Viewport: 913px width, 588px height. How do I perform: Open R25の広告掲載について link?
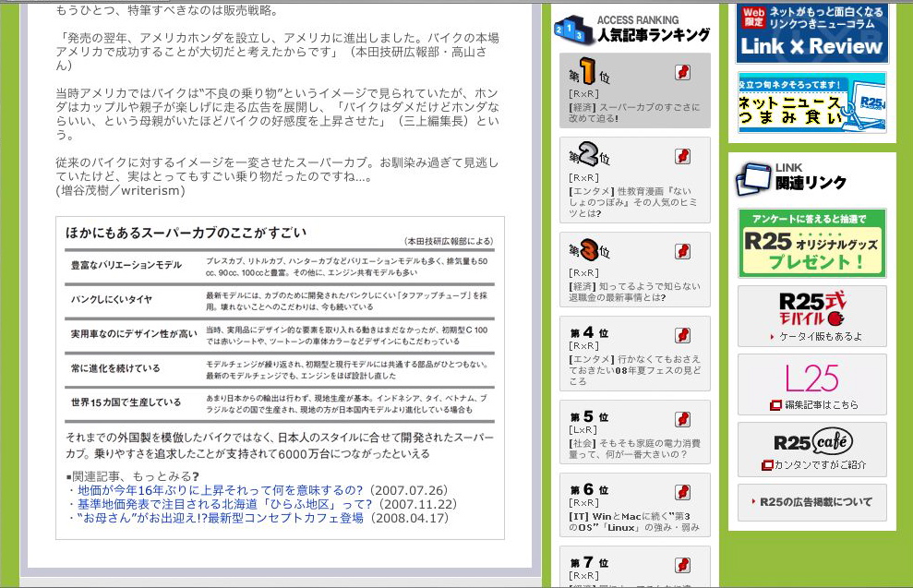[x=811, y=502]
